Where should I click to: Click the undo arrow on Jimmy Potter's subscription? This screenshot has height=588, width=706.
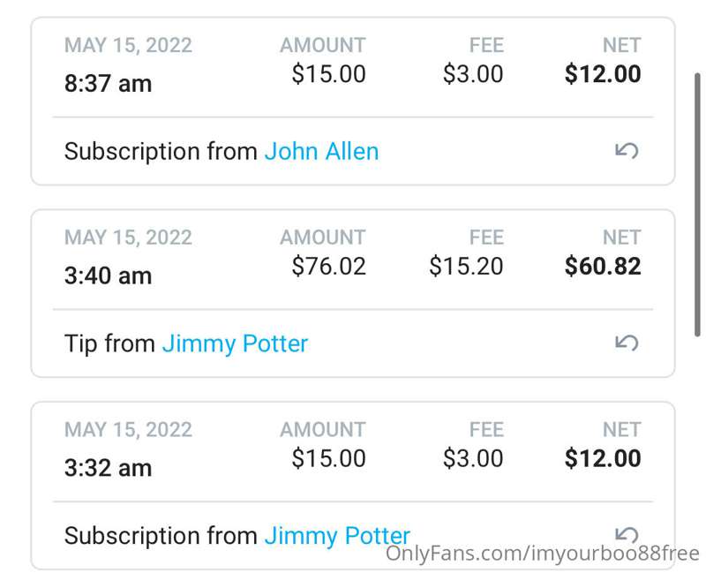(x=627, y=534)
